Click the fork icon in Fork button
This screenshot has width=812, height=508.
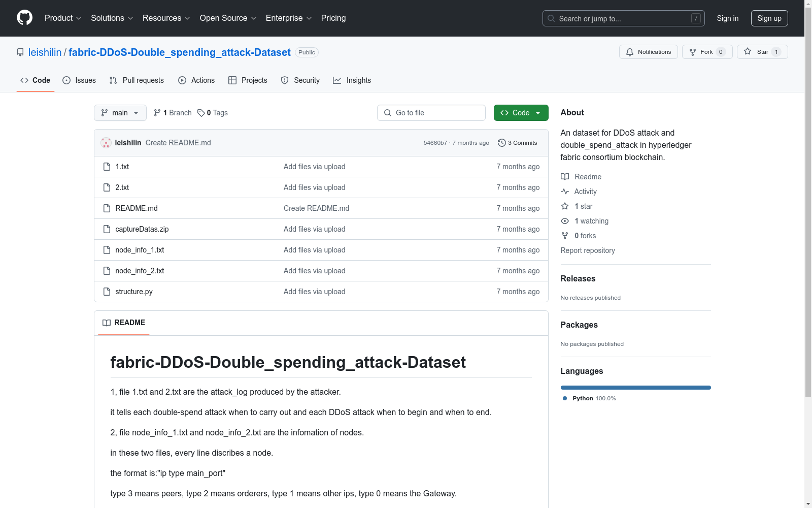tap(693, 52)
